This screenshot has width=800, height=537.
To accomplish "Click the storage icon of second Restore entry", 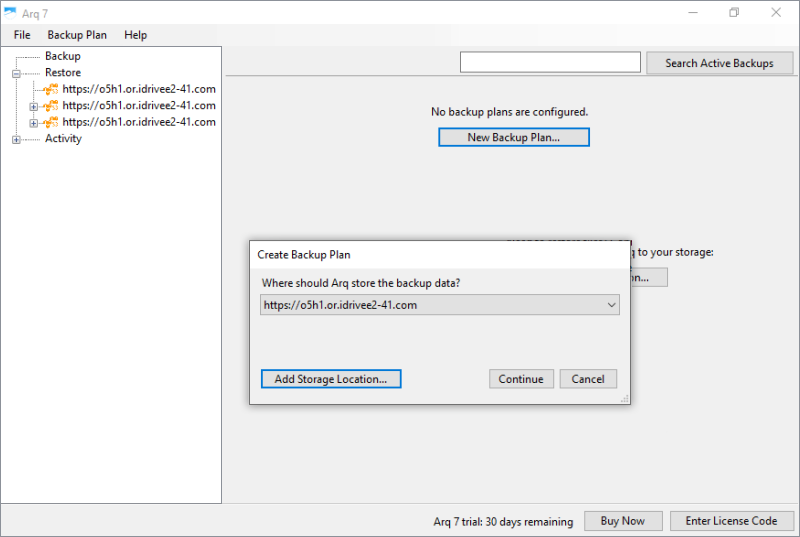I will 52,106.
